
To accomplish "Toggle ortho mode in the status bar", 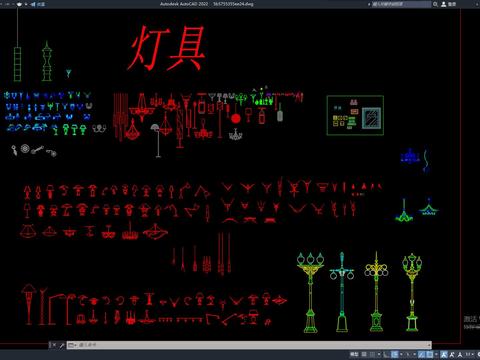I will (386, 354).
